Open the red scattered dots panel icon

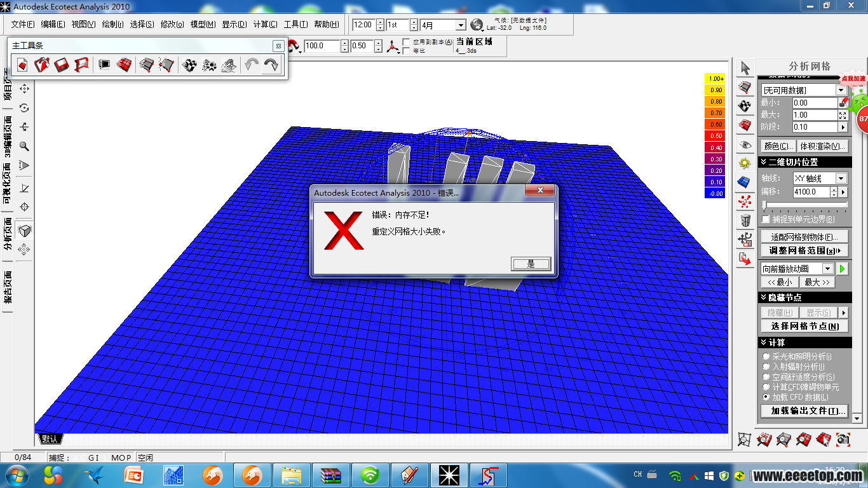pyautogui.click(x=745, y=201)
